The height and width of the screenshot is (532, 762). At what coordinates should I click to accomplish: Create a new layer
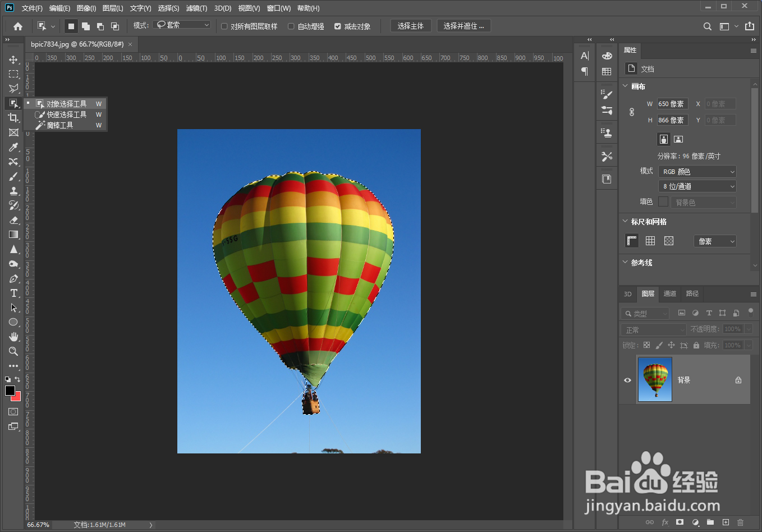point(726,522)
